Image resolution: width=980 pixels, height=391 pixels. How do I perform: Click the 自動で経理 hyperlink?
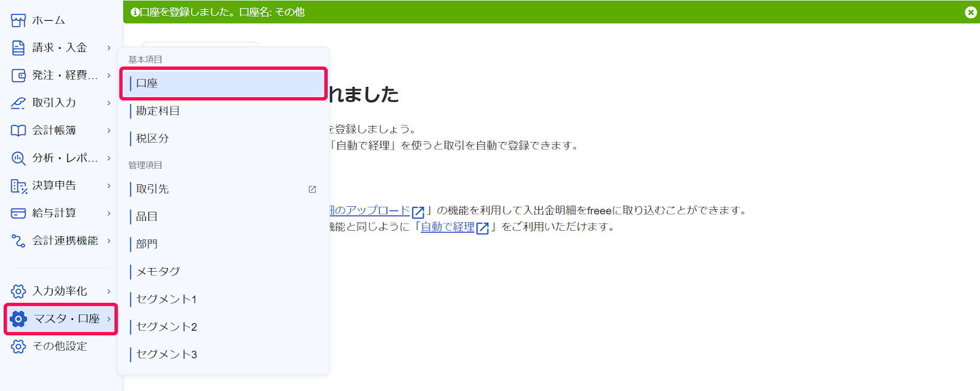click(448, 227)
